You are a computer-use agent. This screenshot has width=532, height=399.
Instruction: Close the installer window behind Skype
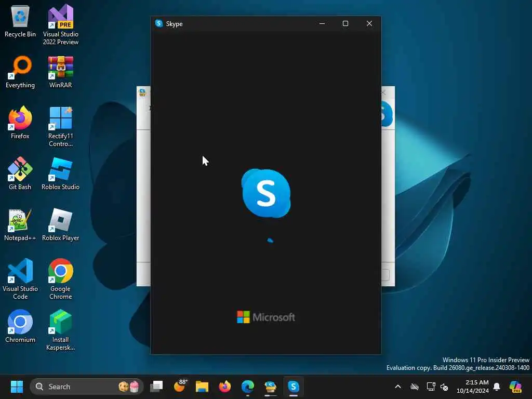384,92
